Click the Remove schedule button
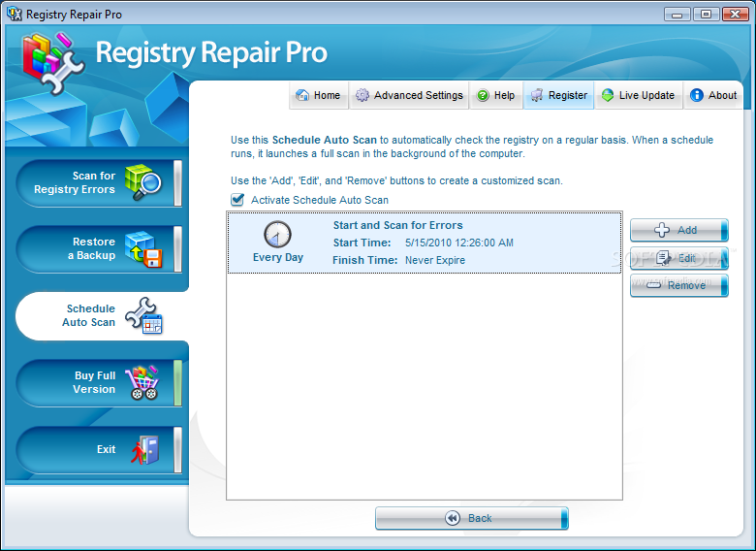The image size is (756, 551). tap(678, 285)
